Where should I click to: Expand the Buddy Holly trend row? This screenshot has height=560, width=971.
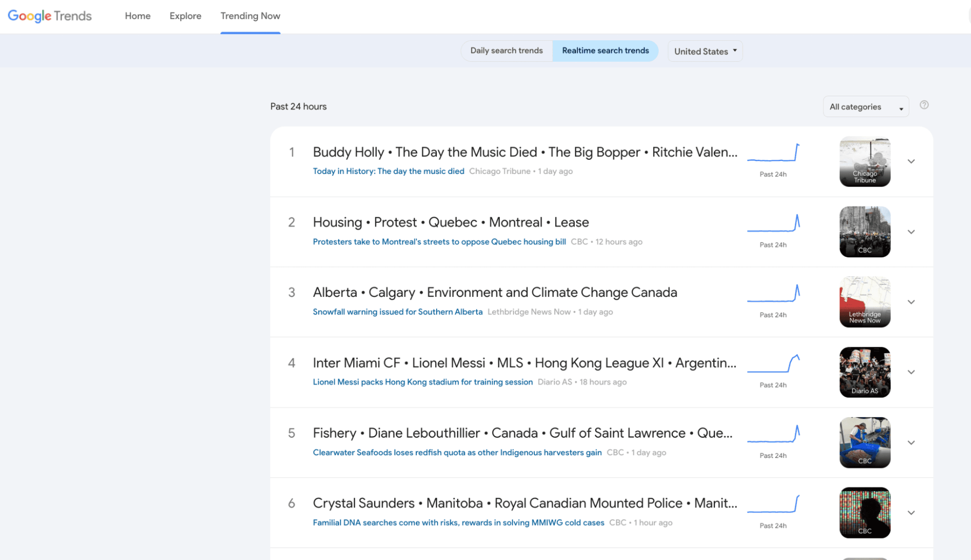[x=911, y=162]
